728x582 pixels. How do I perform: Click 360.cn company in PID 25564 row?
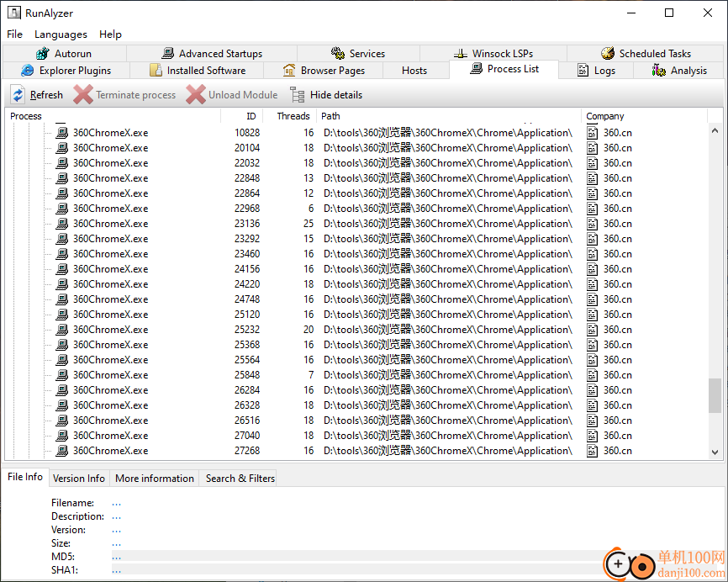(x=618, y=360)
